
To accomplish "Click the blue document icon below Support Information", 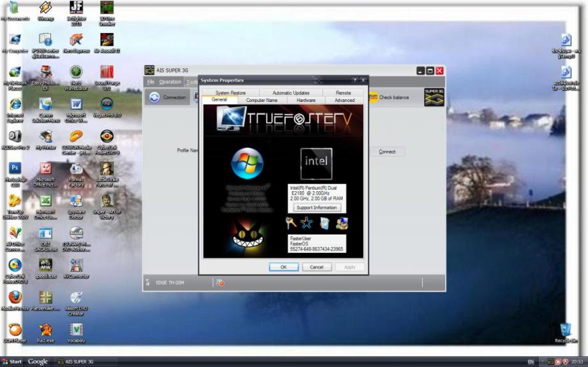I will click(325, 223).
